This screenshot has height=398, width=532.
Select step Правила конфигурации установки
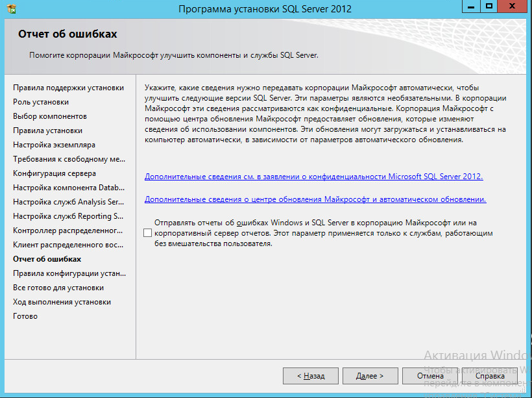click(69, 273)
